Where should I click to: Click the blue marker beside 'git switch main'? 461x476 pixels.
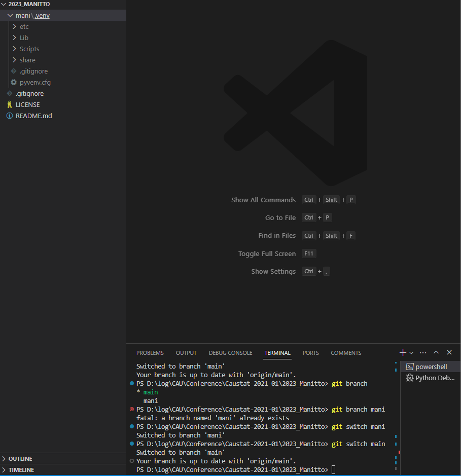132,444
